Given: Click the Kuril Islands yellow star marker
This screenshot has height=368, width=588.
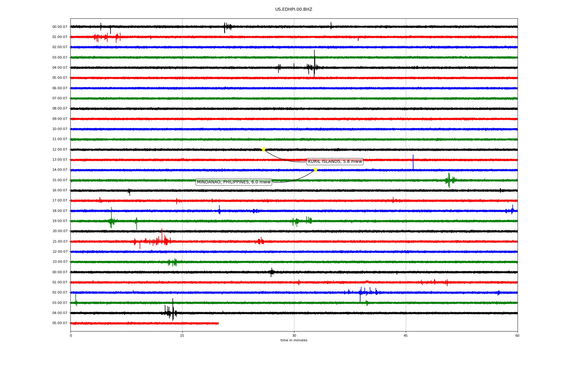Looking at the screenshot, I should pyautogui.click(x=263, y=149).
